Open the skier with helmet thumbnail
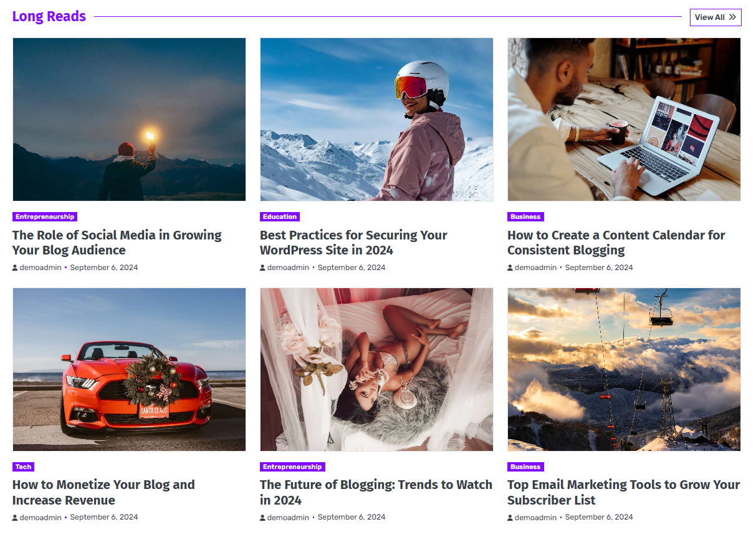 376,119
